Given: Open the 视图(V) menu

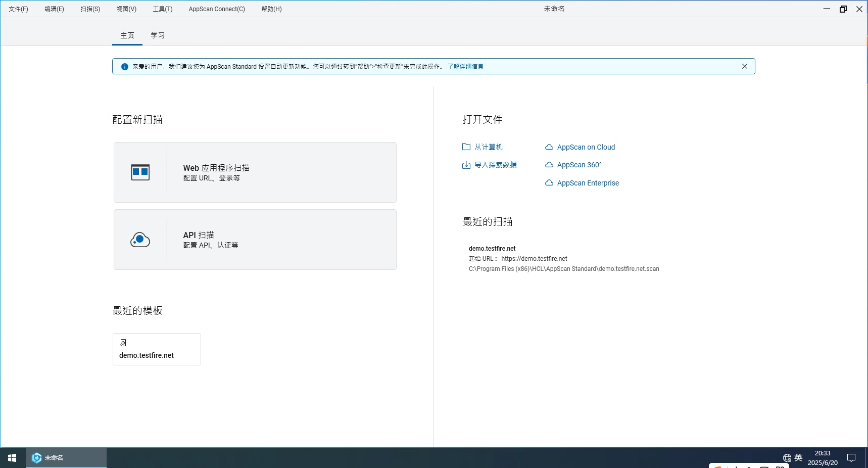Looking at the screenshot, I should (126, 9).
